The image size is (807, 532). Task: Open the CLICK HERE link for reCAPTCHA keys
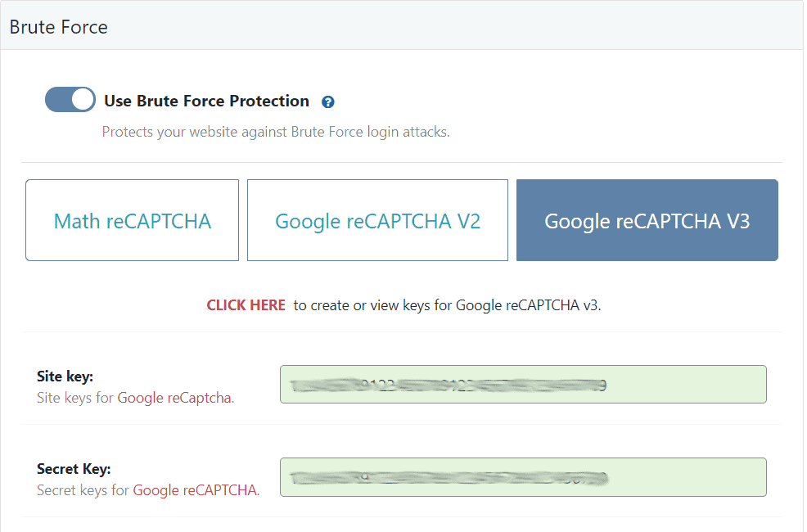click(x=246, y=305)
